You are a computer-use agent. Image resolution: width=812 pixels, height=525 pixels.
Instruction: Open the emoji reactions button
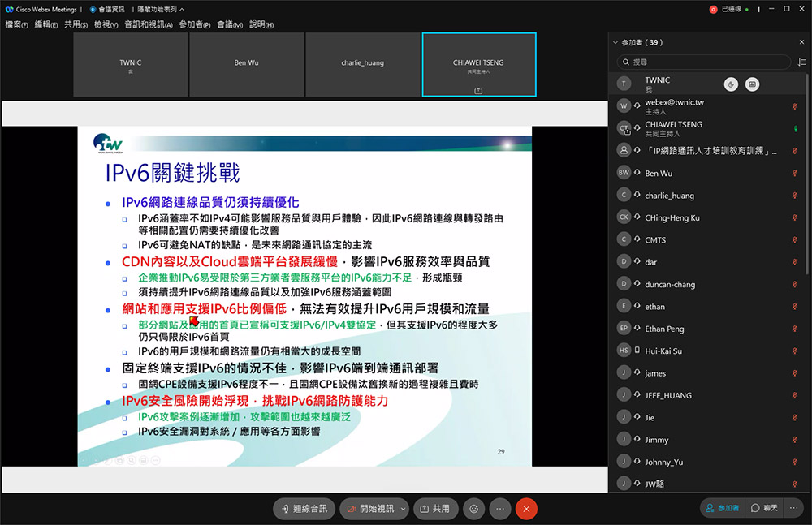pos(473,508)
